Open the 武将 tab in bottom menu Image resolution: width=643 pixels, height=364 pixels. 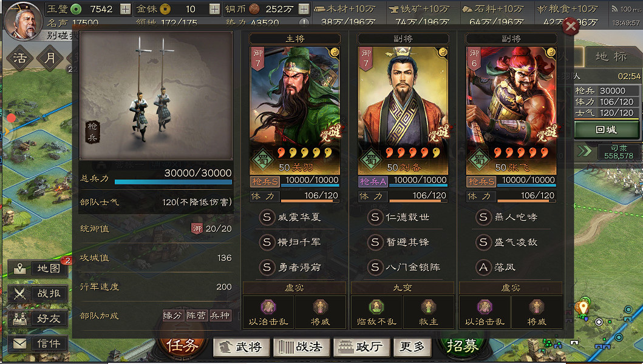point(242,347)
